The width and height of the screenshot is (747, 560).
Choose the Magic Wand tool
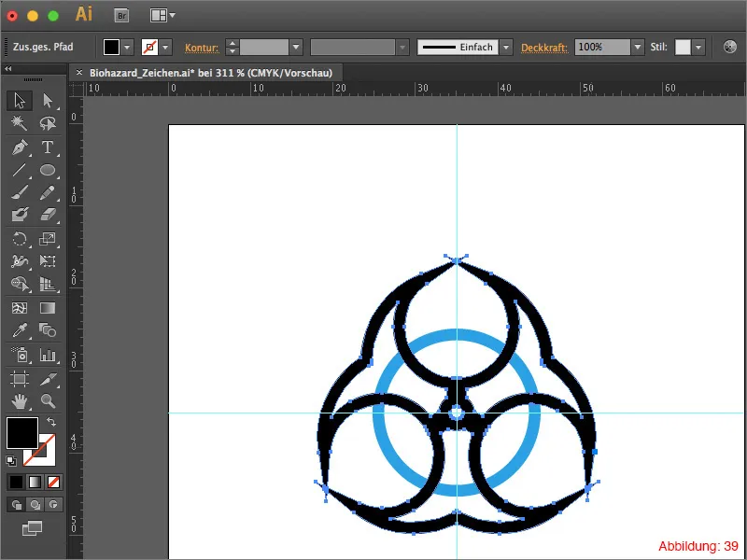point(19,124)
